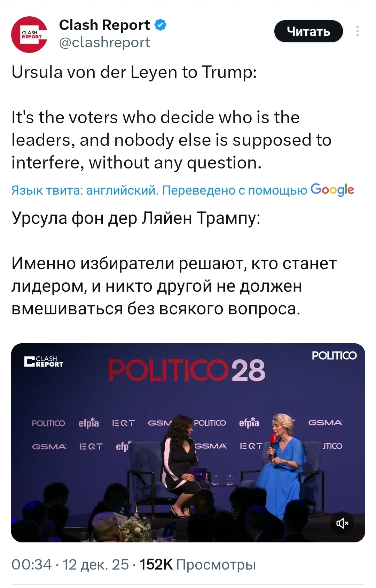This screenshot has width=376, height=588.
Task: Select the Russian translated quote paragraph
Action: coord(174,286)
